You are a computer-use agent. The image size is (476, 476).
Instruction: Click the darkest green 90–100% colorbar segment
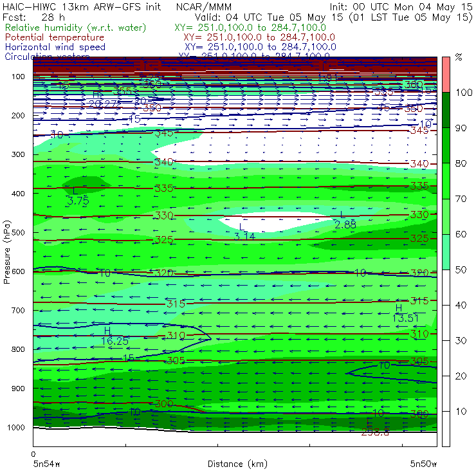(x=446, y=110)
